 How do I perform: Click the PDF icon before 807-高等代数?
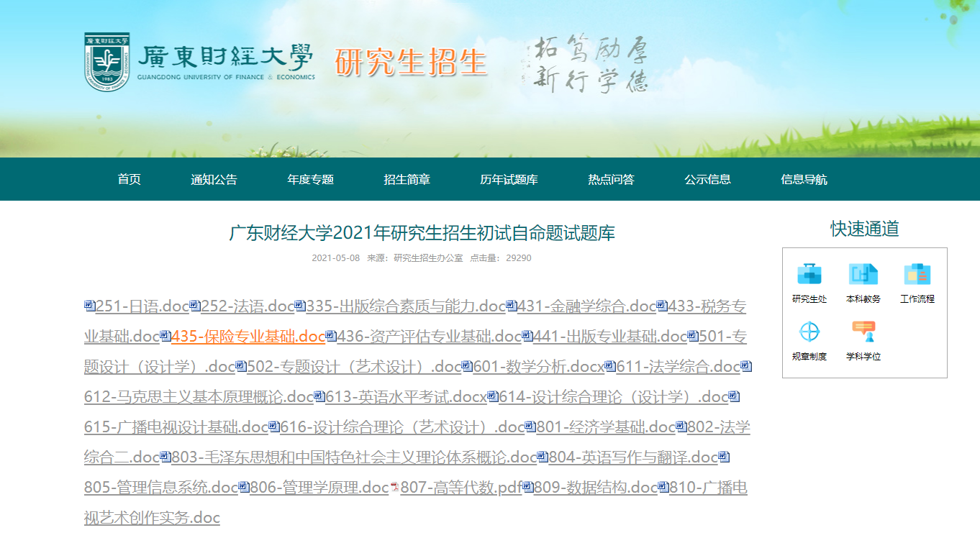click(394, 488)
